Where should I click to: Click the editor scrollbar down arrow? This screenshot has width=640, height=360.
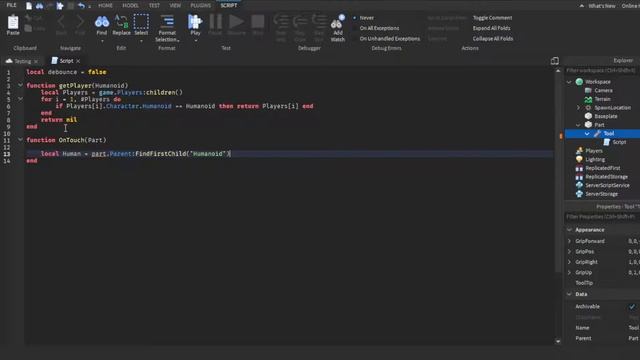coord(558,341)
